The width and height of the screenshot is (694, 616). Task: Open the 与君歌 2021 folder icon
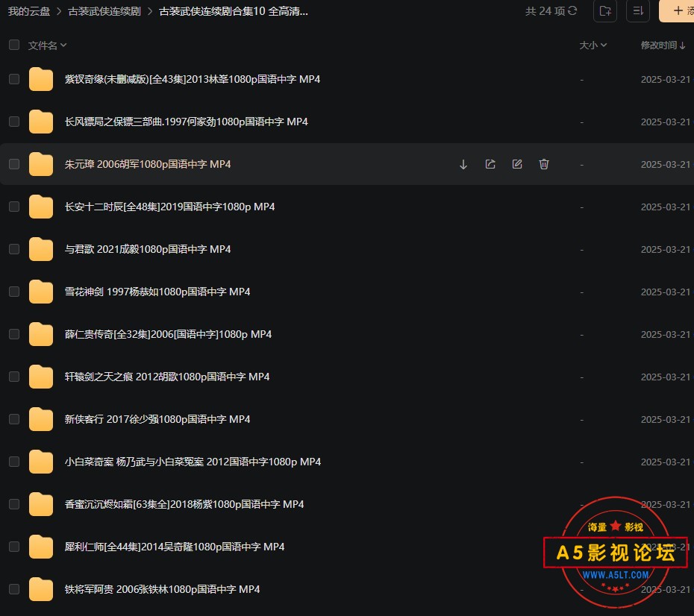point(41,249)
